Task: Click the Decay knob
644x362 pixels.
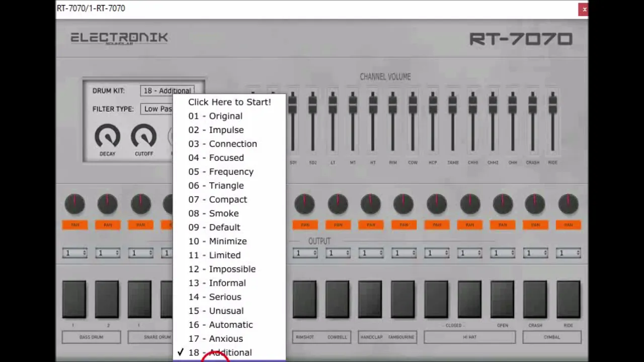Action: pos(107,137)
